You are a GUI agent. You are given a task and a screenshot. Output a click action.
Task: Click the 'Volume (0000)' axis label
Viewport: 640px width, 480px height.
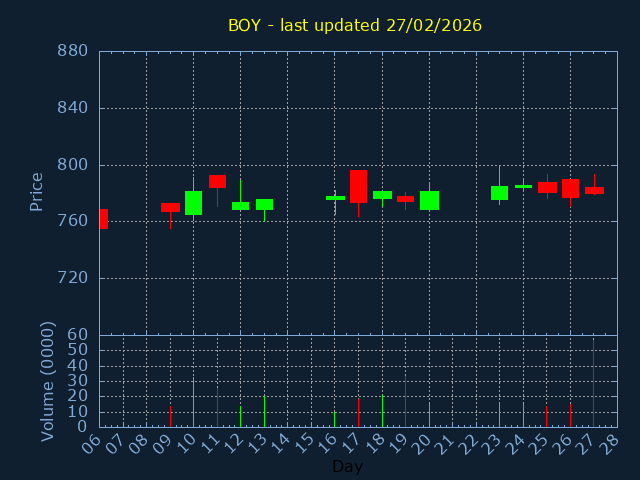click(47, 381)
